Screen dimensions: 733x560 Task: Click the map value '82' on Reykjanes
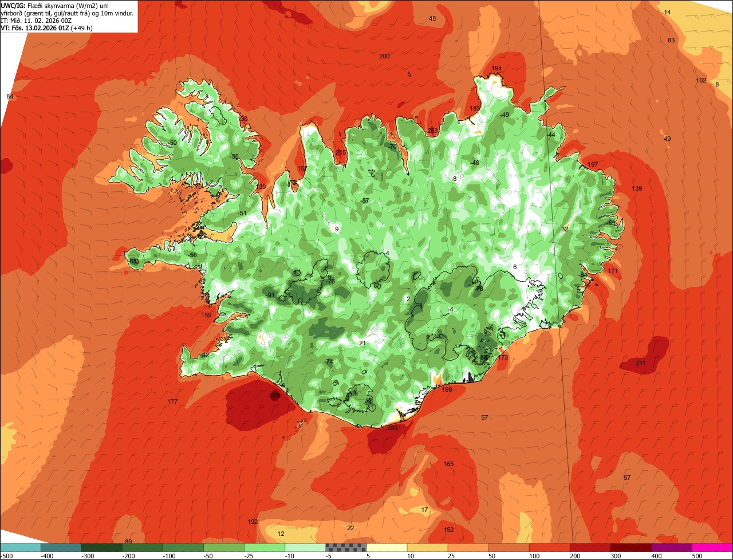(x=205, y=355)
